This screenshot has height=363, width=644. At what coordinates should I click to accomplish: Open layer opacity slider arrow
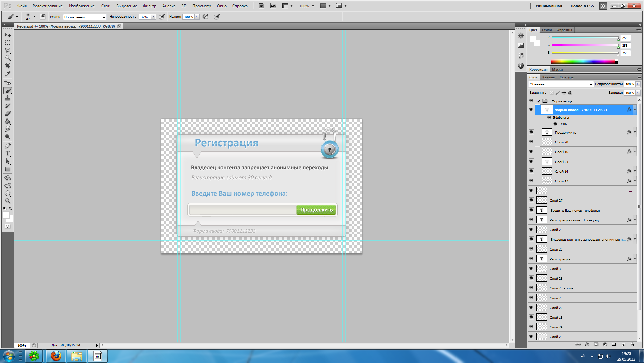pyautogui.click(x=638, y=84)
